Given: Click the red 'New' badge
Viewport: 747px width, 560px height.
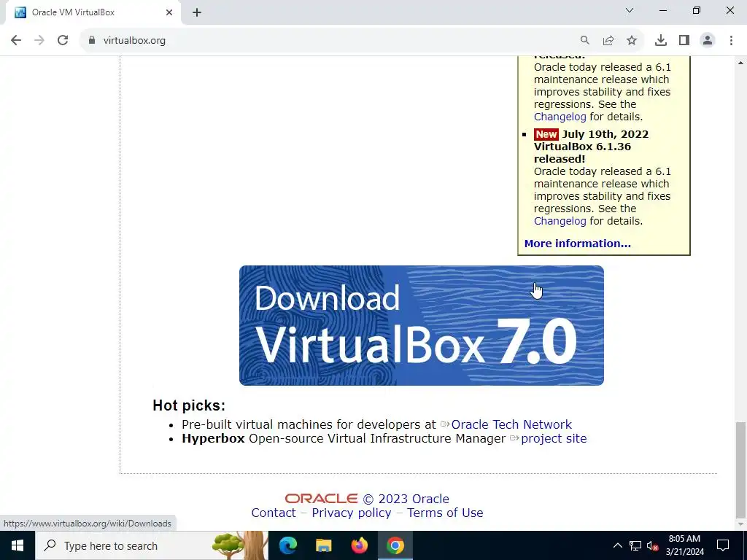Looking at the screenshot, I should pos(546,134).
